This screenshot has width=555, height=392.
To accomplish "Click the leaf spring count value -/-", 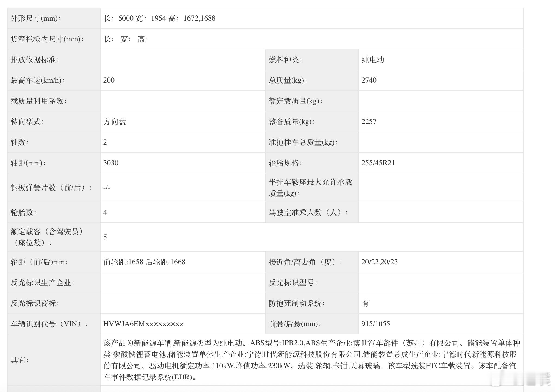I will (107, 188).
